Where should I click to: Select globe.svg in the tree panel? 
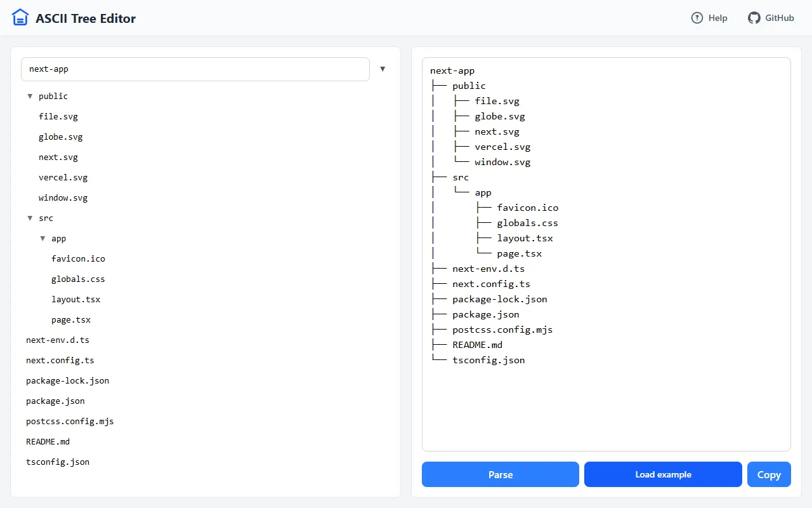point(60,137)
